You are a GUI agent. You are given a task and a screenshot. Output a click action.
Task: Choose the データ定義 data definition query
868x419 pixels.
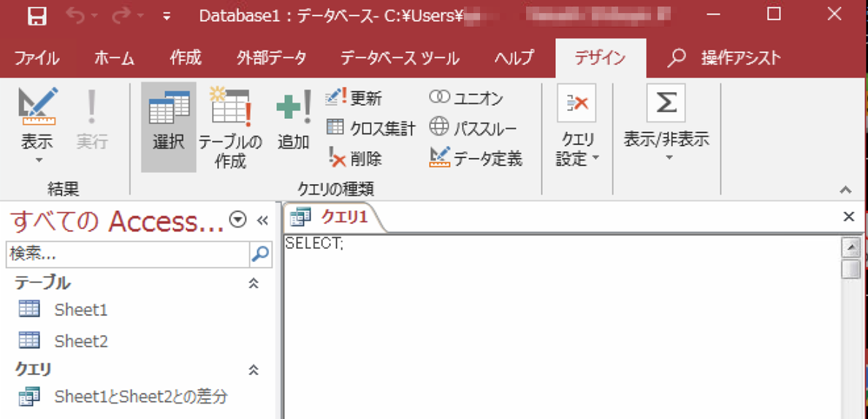(476, 159)
